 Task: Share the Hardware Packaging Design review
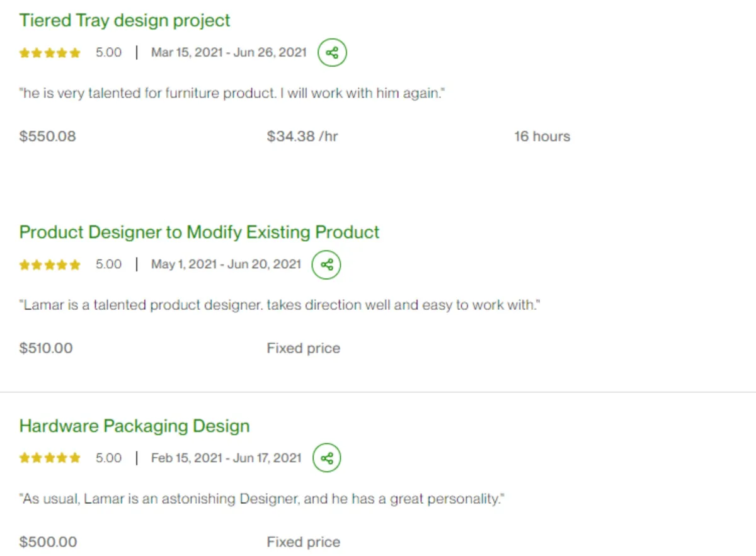tap(326, 458)
